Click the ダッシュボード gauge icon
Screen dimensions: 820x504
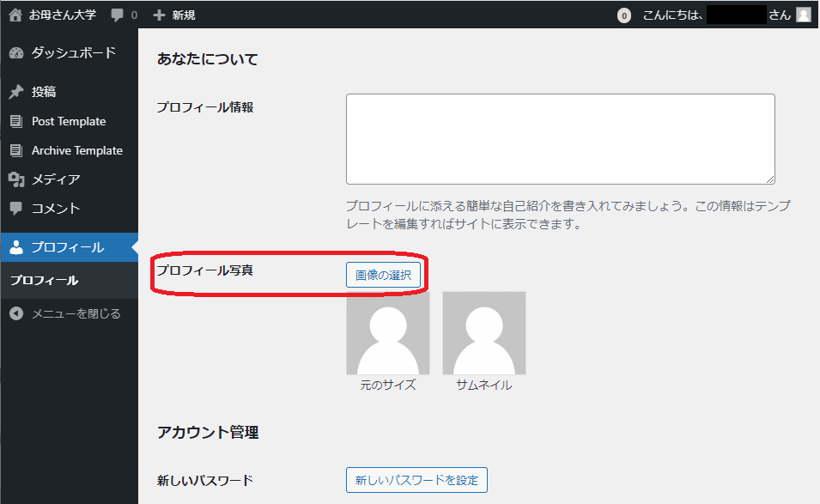coord(16,53)
